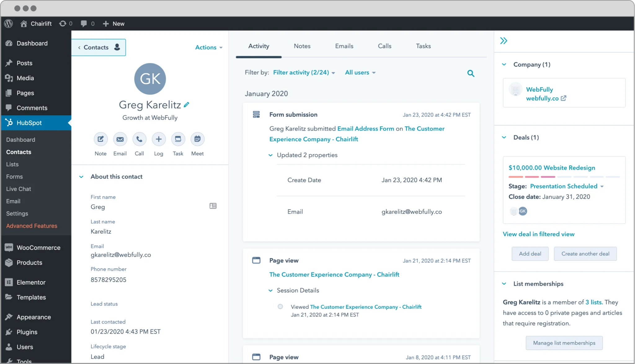This screenshot has width=635, height=364.
Task: Select the Notes tab
Action: (302, 46)
